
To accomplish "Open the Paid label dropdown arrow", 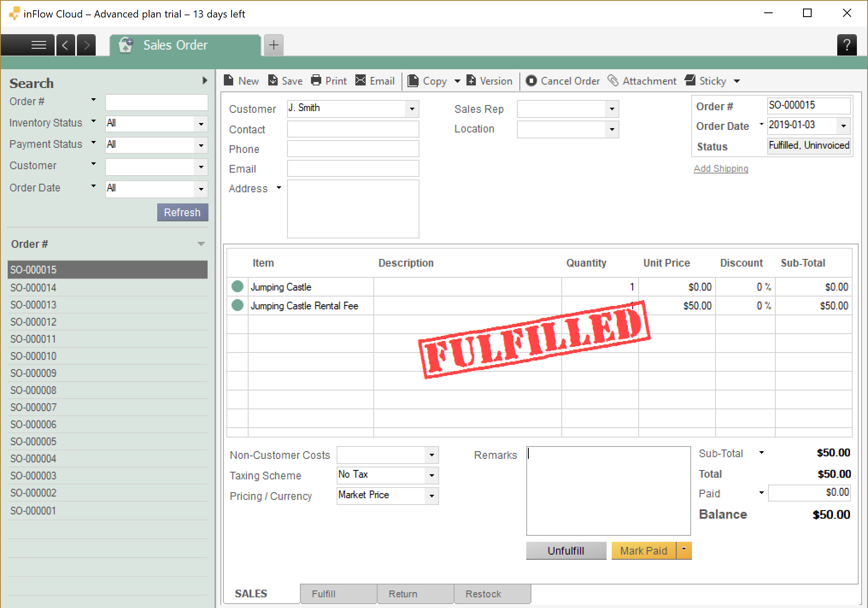I will click(x=761, y=493).
